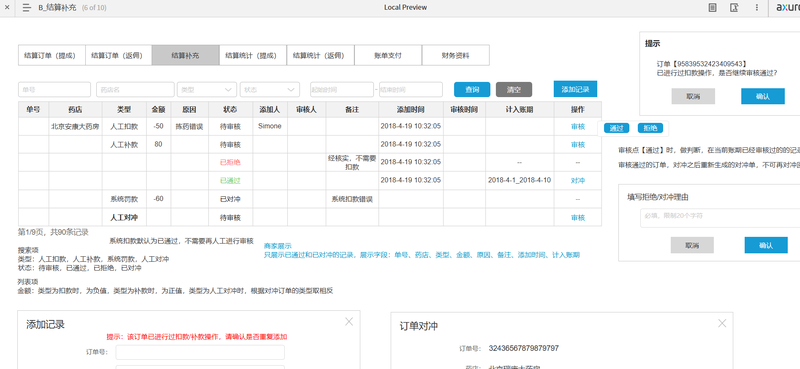Switch to 结算订单（返佣） tab
The image size is (800, 369).
118,55
